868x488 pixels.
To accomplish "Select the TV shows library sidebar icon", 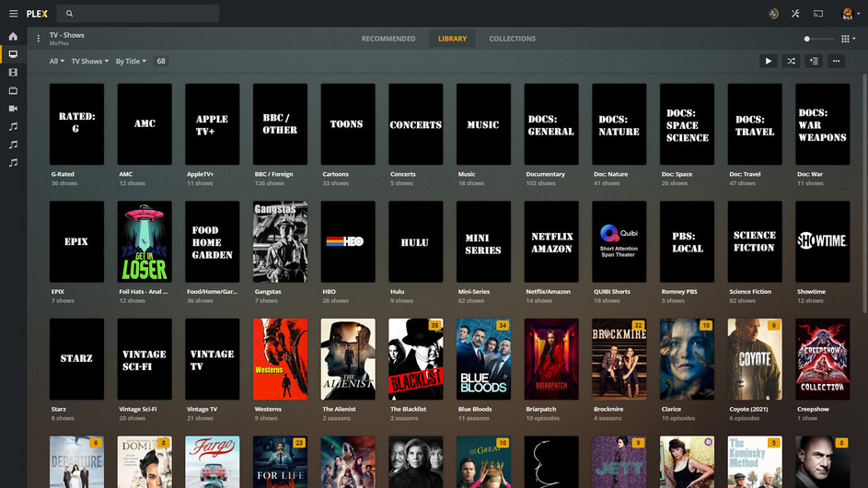I will pos(13,54).
